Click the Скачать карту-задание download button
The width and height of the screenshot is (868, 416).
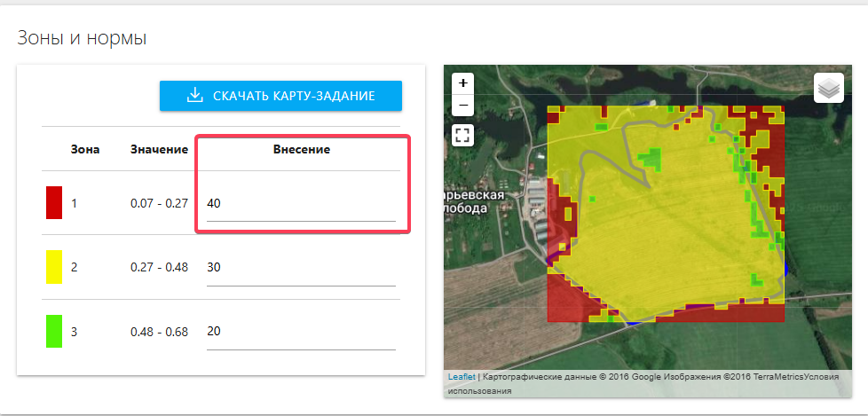280,96
